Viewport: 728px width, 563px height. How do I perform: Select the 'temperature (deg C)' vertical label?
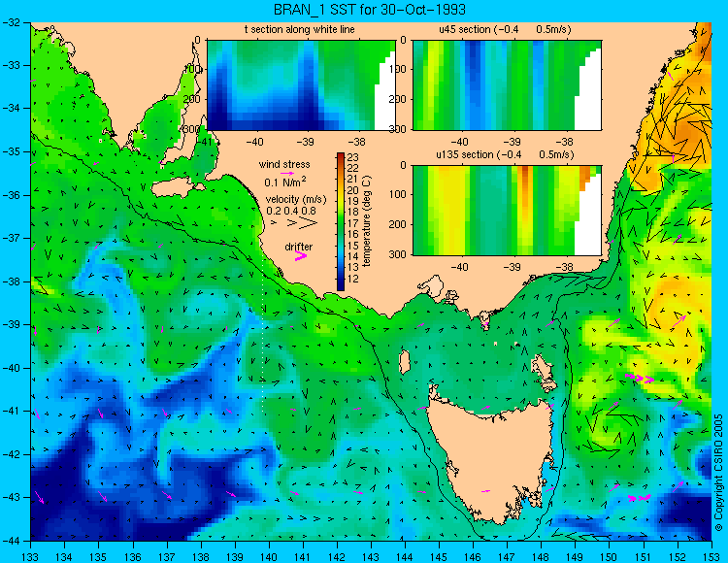[x=367, y=221]
